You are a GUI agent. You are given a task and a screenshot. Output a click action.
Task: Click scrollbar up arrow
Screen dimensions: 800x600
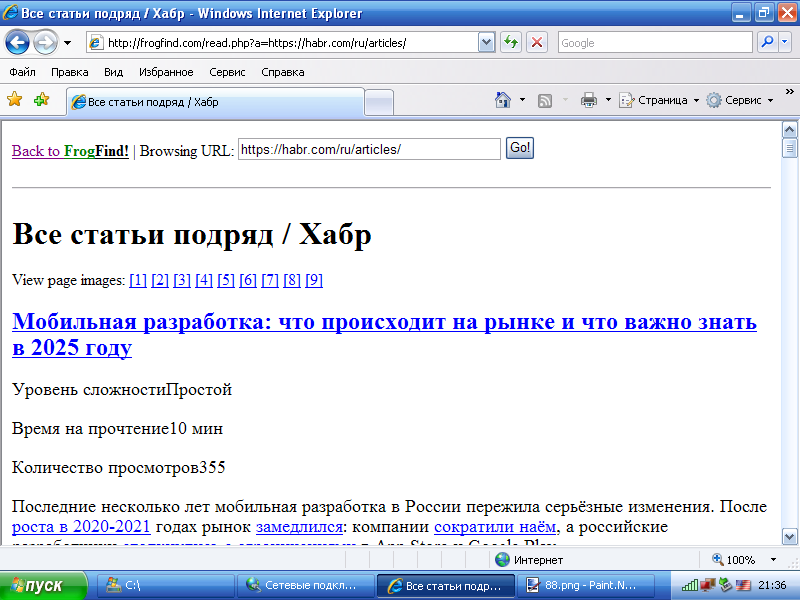(x=789, y=130)
